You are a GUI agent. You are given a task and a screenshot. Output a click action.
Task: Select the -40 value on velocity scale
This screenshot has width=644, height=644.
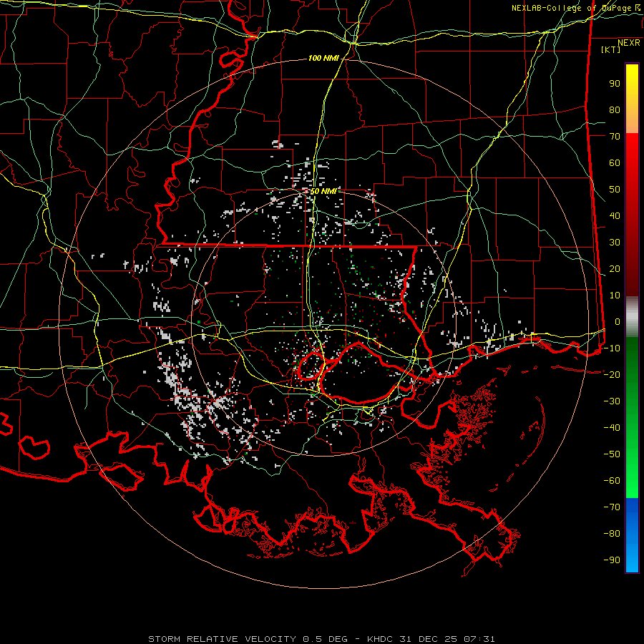tap(612, 428)
